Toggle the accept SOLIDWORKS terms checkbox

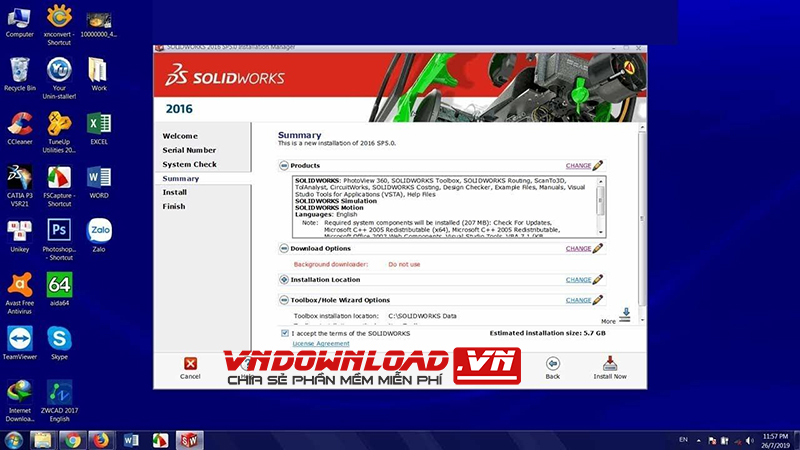pos(285,333)
